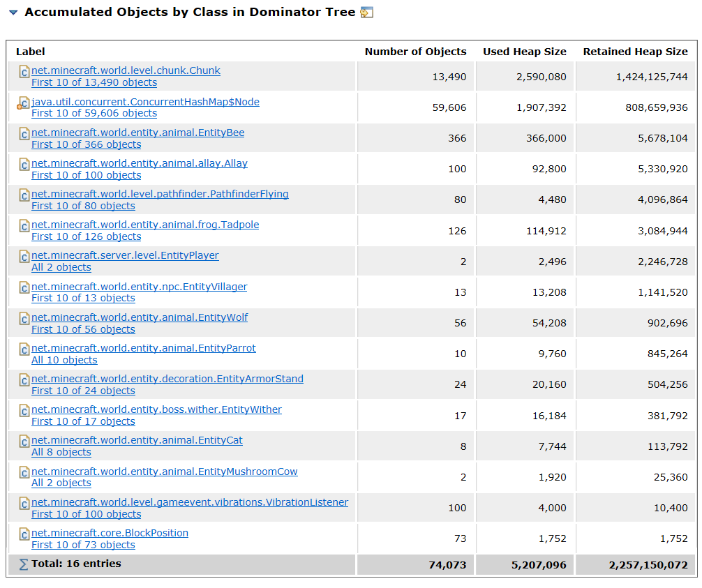Open the frog.Tadpole class link
The height and width of the screenshot is (588, 702).
click(145, 225)
